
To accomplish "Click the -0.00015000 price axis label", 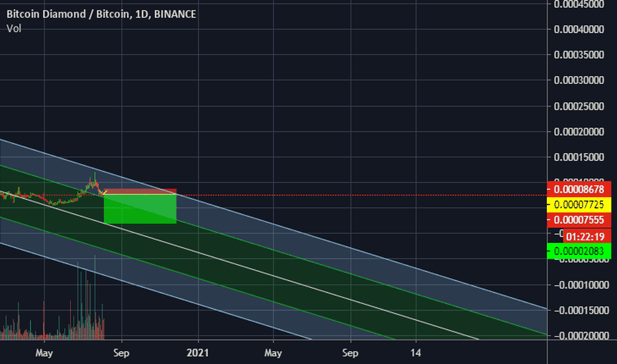I will click(582, 310).
